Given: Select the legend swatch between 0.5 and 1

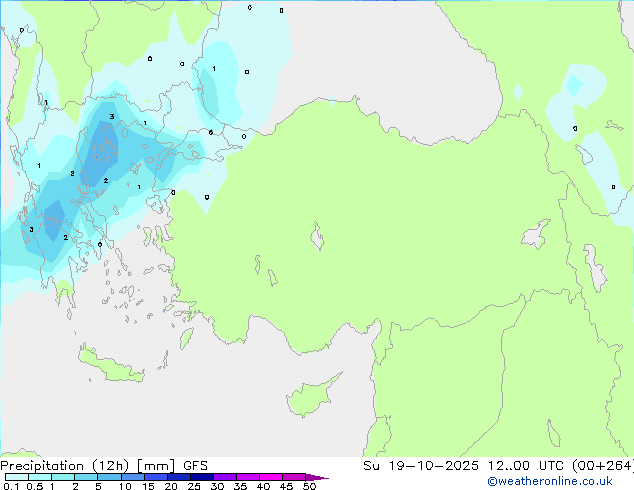Looking at the screenshot, I should click(40, 477).
